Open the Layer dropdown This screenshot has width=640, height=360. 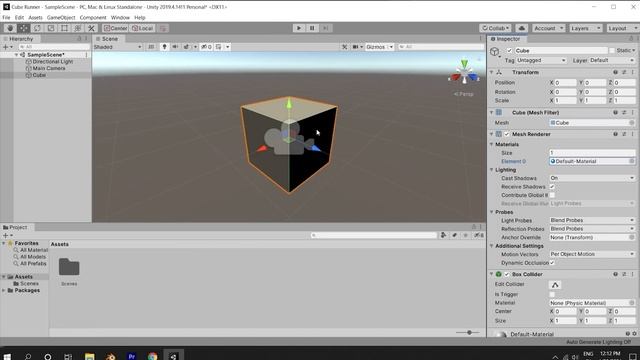pos(611,60)
